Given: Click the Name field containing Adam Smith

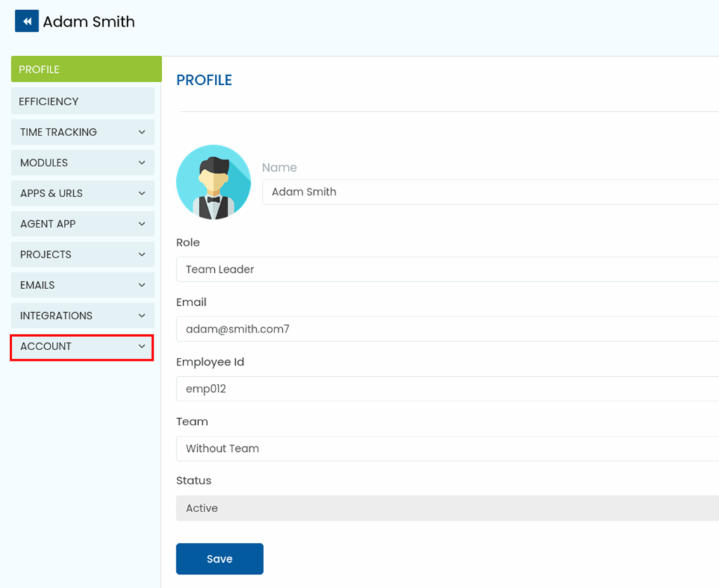Looking at the screenshot, I should pos(489,192).
